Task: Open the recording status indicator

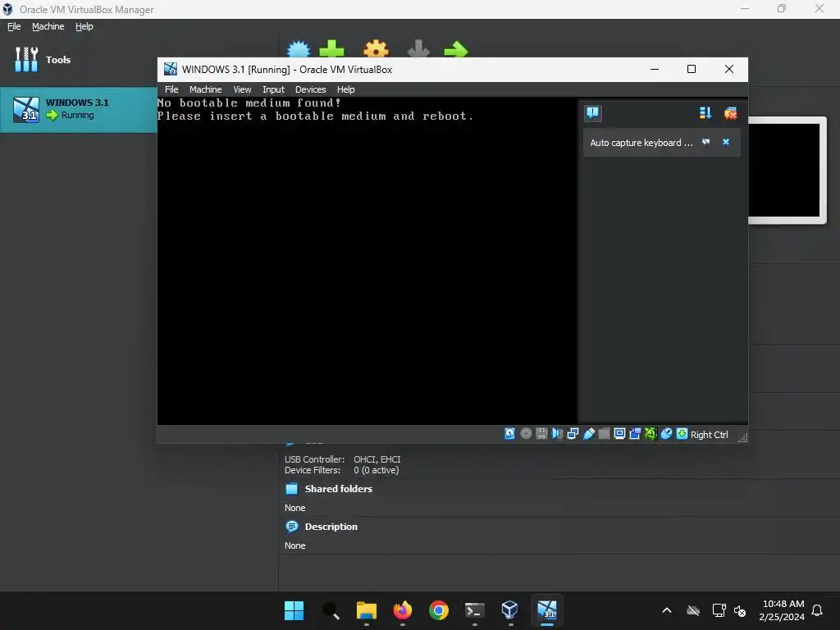Action: (x=635, y=434)
